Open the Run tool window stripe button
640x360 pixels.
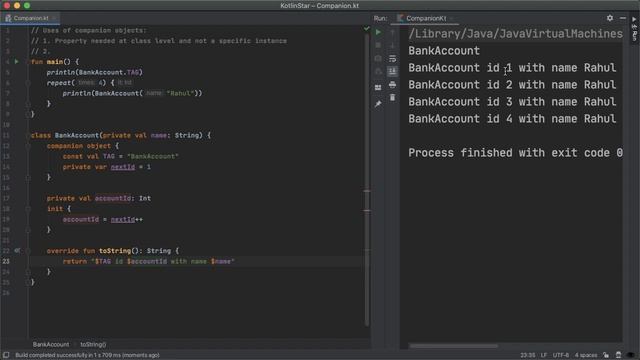[634, 29]
